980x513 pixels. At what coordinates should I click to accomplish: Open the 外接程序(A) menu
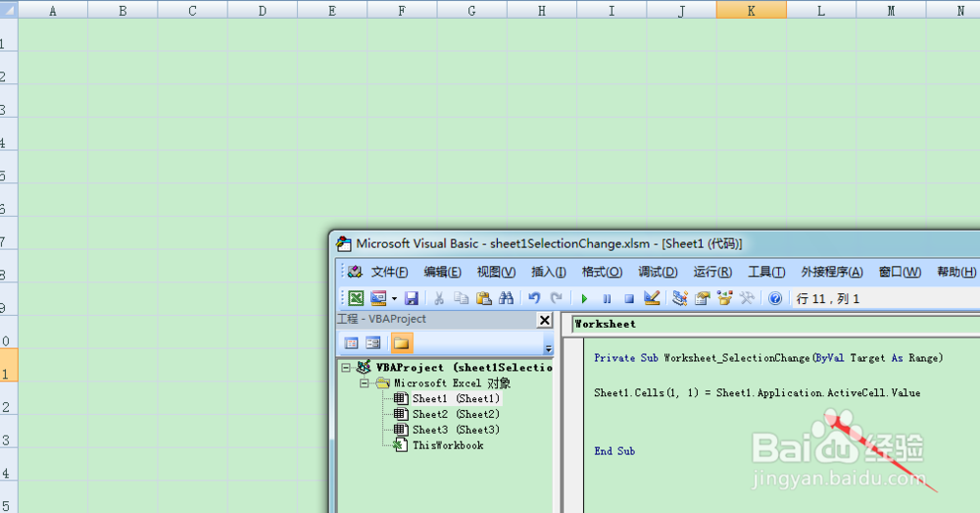pyautogui.click(x=832, y=272)
